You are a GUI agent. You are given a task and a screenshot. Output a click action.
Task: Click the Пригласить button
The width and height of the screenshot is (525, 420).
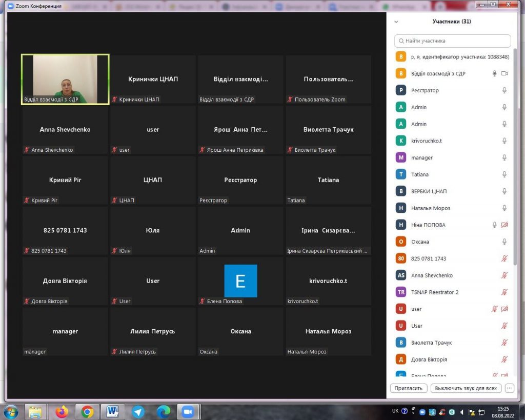pos(409,388)
